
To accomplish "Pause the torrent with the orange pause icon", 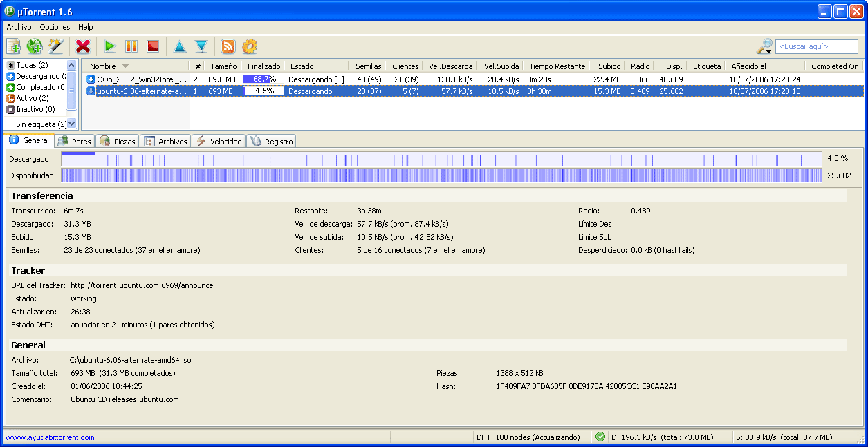I will click(x=131, y=46).
